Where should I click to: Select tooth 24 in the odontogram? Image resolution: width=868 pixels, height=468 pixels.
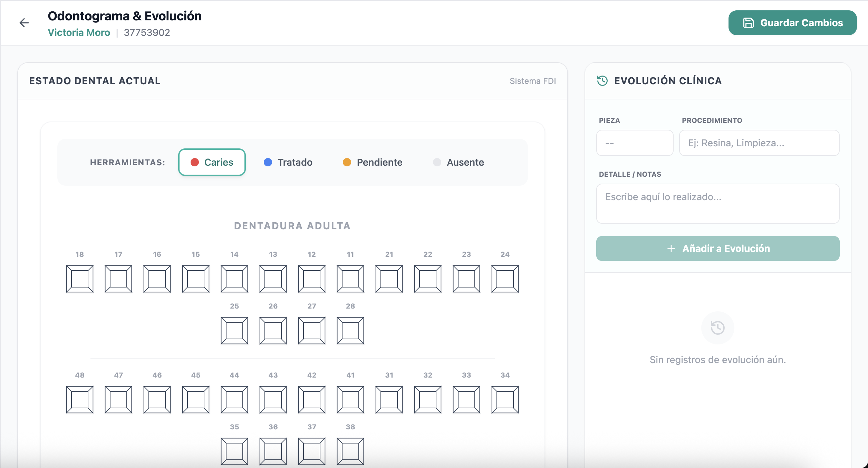tap(505, 279)
